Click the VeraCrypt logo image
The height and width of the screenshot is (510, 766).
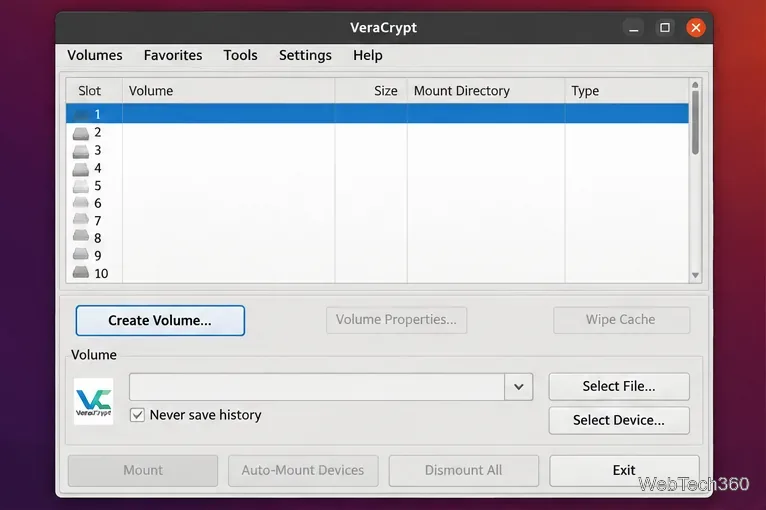pos(93,402)
